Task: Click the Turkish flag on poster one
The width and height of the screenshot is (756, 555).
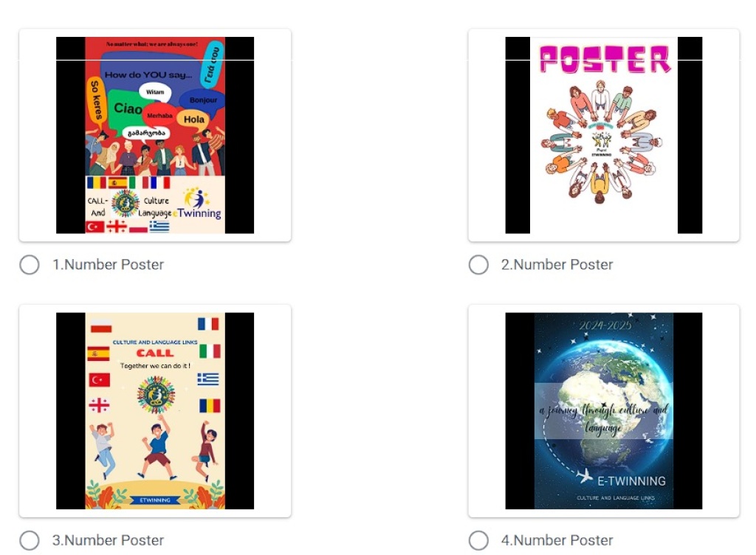Action: (95, 227)
